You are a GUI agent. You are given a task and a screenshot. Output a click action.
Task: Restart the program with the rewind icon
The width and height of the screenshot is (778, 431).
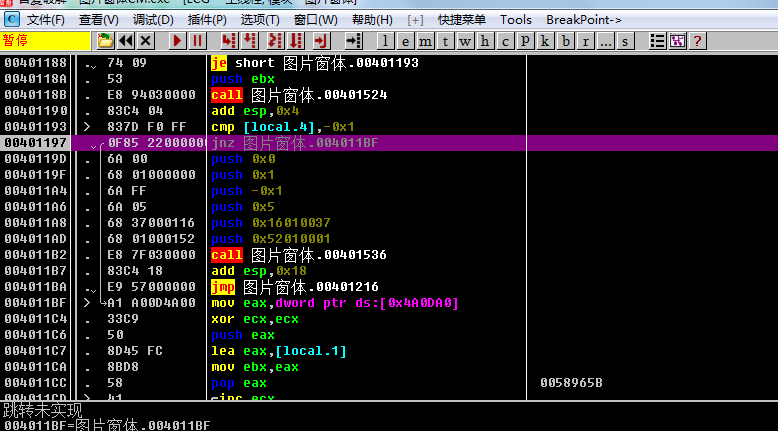click(126, 41)
